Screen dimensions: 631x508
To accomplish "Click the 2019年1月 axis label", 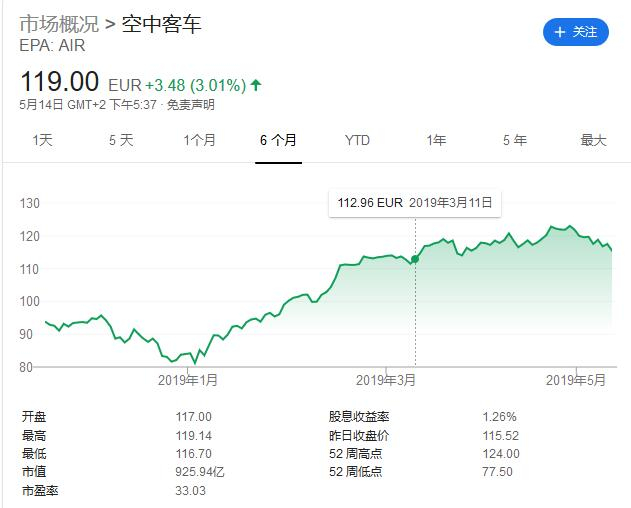I will tap(188, 380).
